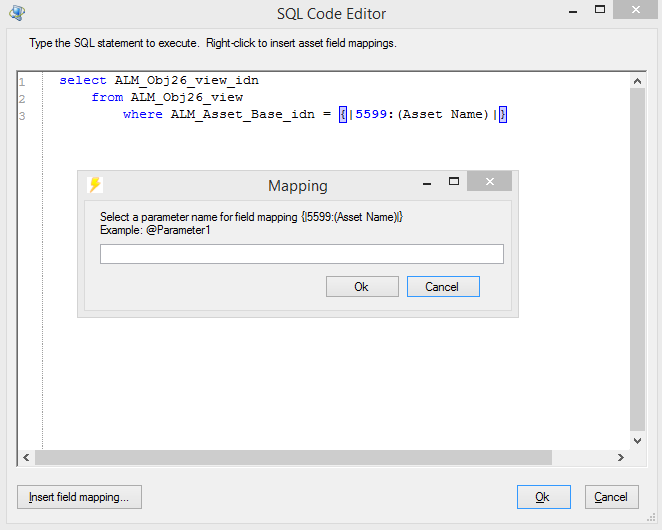Click the horizontal scrollbar left arrow

click(x=26, y=457)
